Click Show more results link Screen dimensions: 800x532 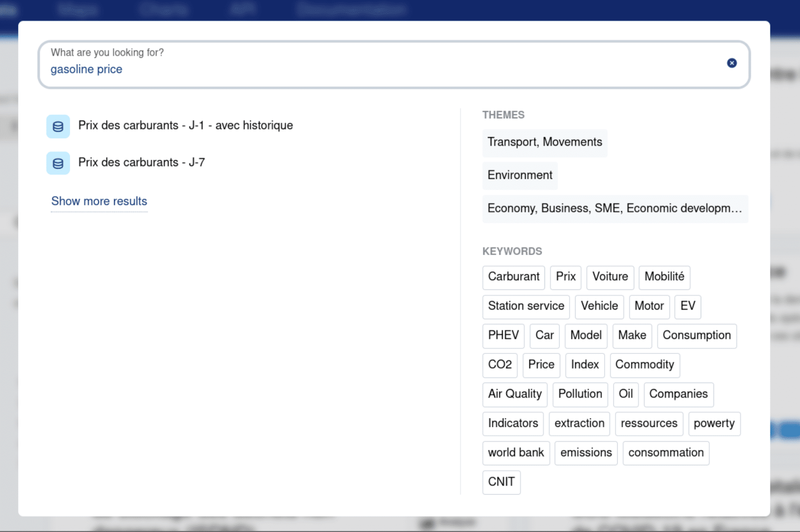coord(99,201)
